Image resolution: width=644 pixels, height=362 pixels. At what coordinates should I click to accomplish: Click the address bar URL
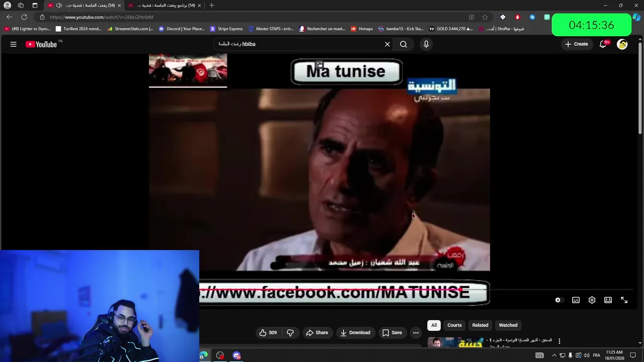click(101, 17)
